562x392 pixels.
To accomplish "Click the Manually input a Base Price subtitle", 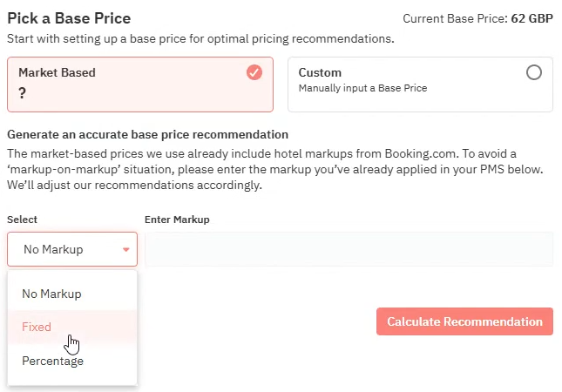I will 362,88.
